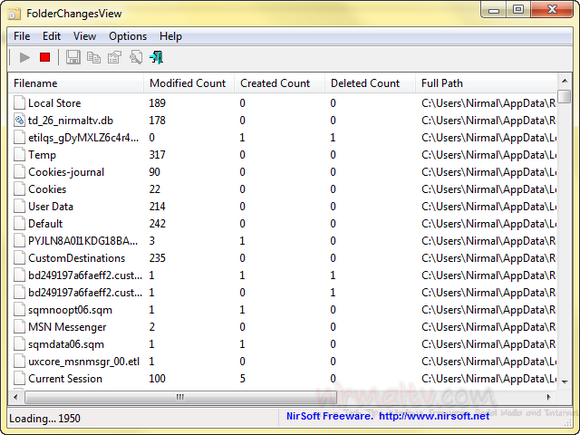Click the file icon beside MSN Messenger

point(19,327)
